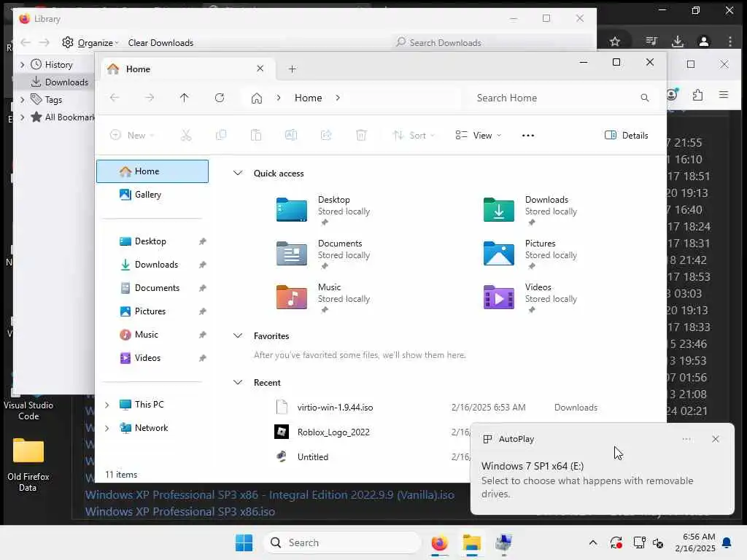Toggle the Details pane
The image size is (747, 560).
click(x=627, y=135)
